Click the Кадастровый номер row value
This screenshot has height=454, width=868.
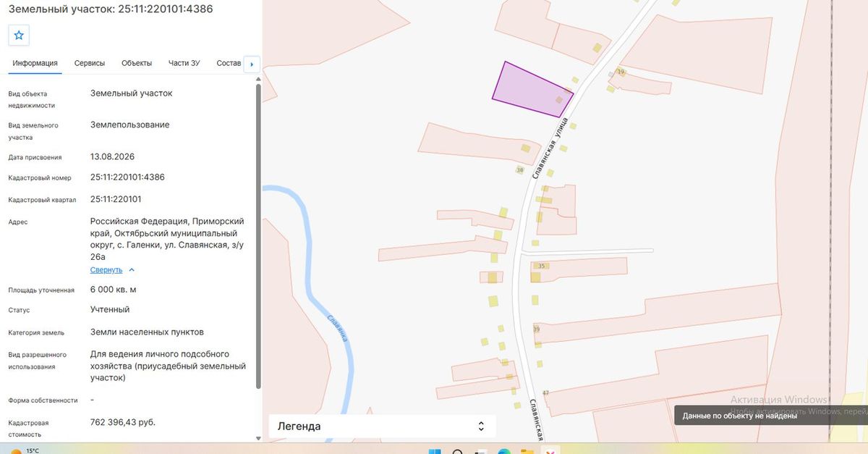point(127,177)
